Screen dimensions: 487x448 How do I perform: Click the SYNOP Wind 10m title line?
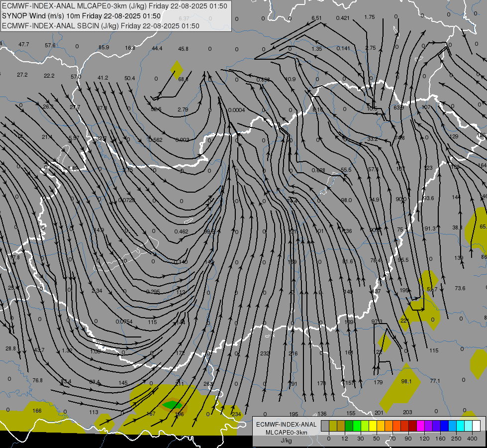click(x=82, y=16)
